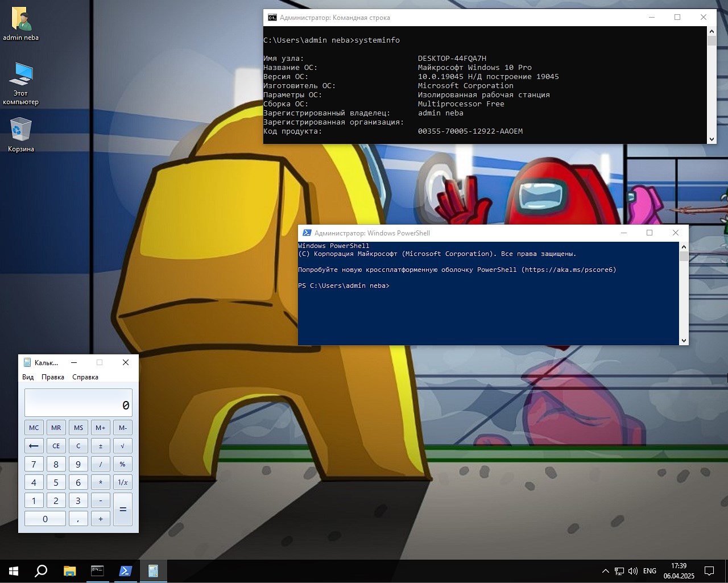Click the DESKTOP-44FQA7H host name text

click(x=452, y=59)
